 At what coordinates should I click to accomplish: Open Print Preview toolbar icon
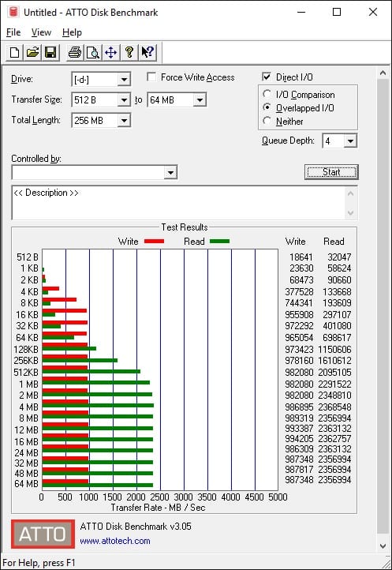(x=93, y=53)
